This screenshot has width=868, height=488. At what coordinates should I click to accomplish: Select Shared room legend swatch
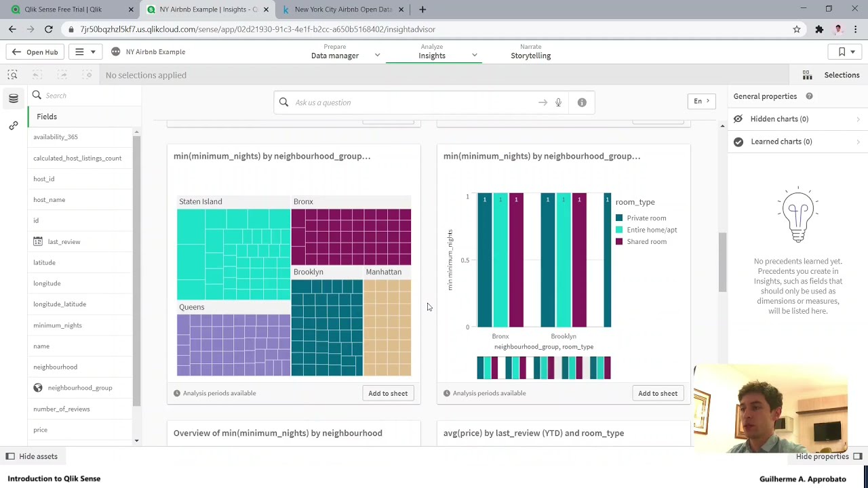pos(619,241)
